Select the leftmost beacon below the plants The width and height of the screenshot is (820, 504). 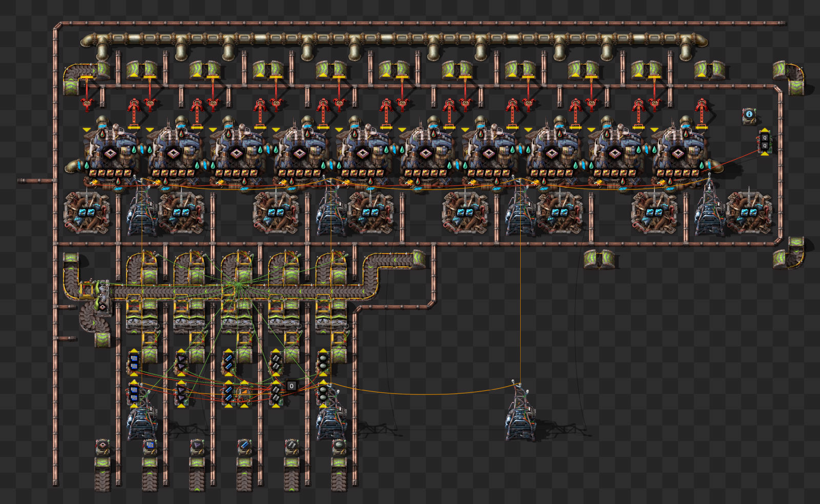(x=87, y=213)
